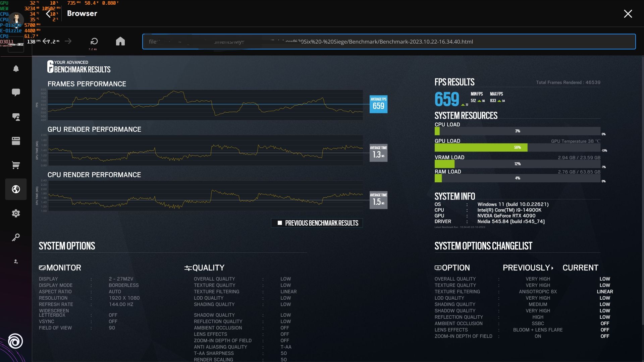The width and height of the screenshot is (644, 362).
Task: Open the store cart icon in sidebar
Action: [16, 165]
